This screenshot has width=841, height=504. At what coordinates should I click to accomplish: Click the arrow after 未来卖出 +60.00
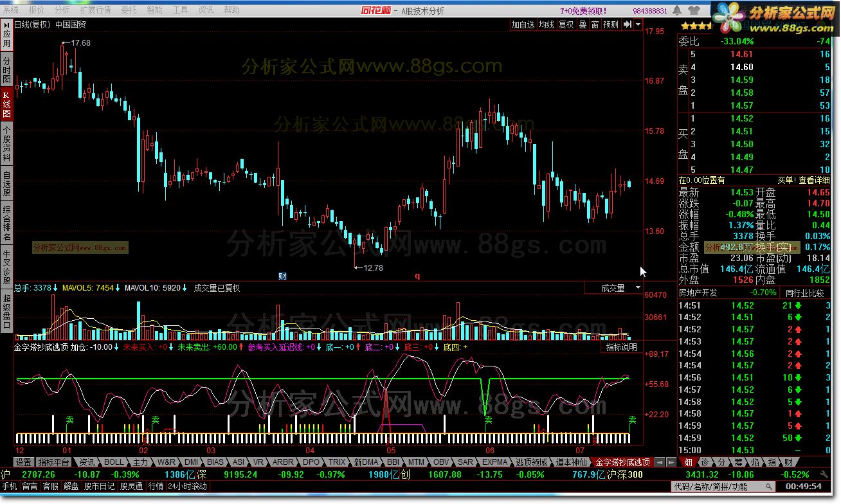tap(242, 347)
